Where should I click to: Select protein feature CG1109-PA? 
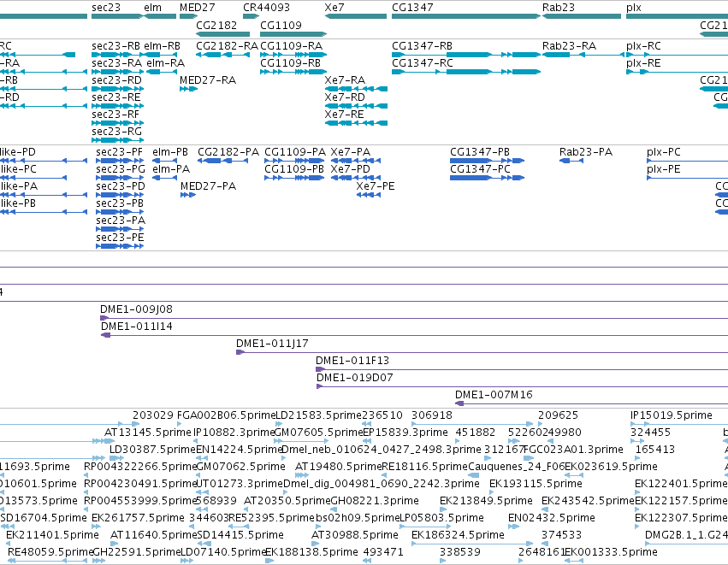pos(294,161)
